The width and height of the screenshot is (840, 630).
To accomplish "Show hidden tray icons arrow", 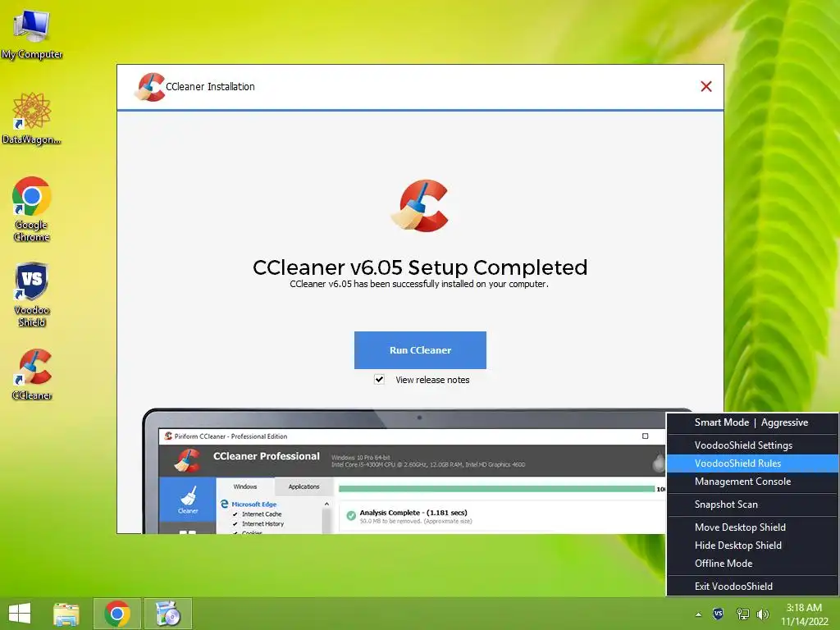I will (698, 614).
